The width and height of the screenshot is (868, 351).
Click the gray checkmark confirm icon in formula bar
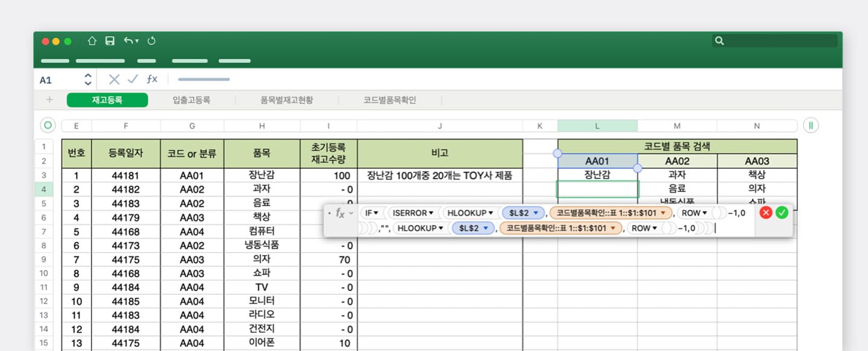[x=133, y=79]
